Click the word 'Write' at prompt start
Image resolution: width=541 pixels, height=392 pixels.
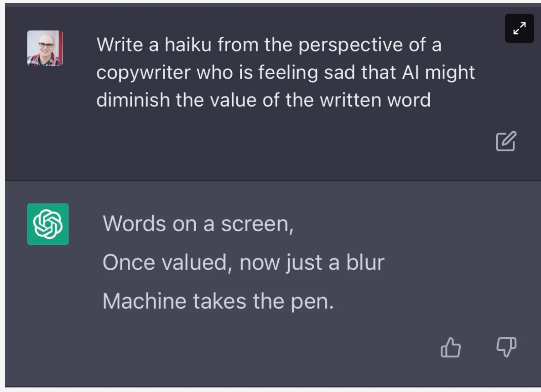(x=120, y=45)
